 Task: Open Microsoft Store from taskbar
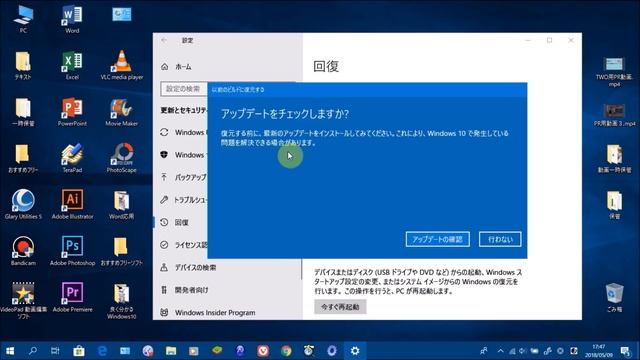point(79,351)
